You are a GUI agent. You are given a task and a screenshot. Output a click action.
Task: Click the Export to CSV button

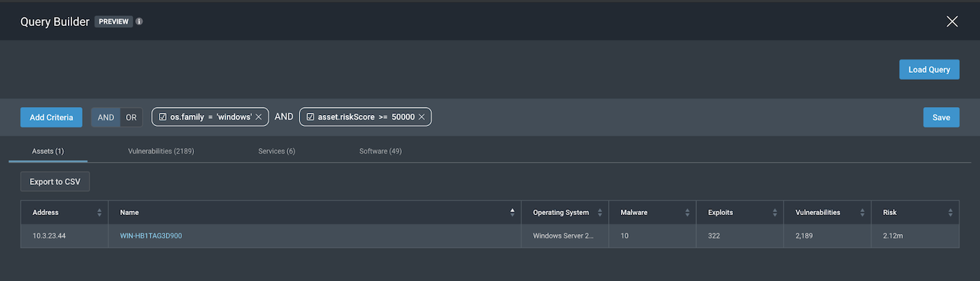point(55,181)
